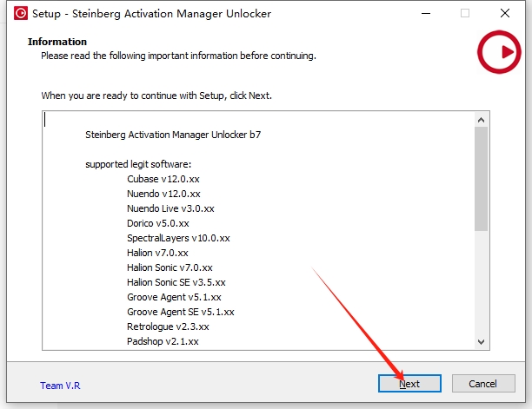The width and height of the screenshot is (532, 409).
Task: Click the Nuendo Live v3.0.xx line
Action: 170,208
